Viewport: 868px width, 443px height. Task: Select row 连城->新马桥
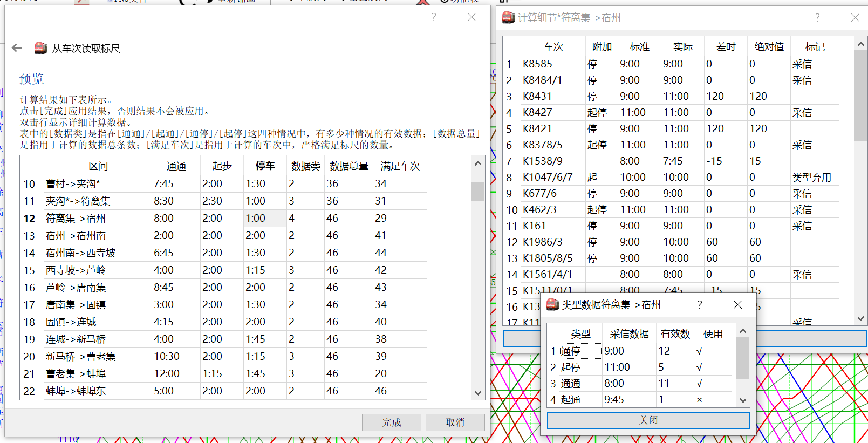224,339
